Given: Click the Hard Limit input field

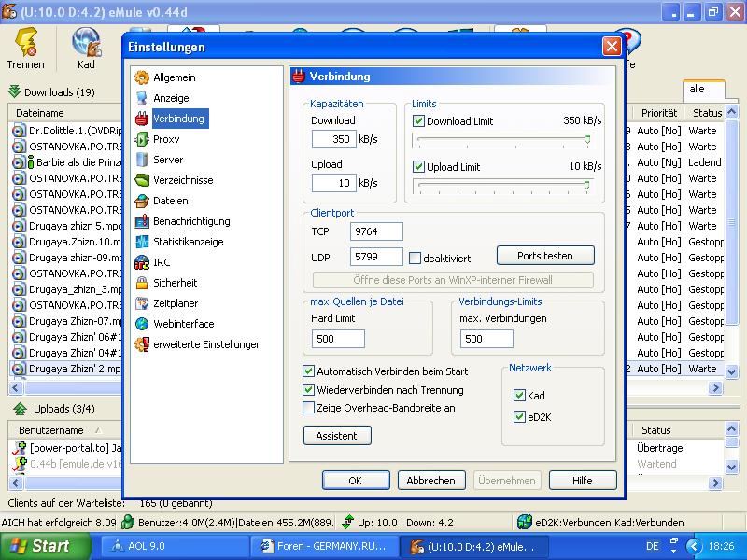Looking at the screenshot, I should pyautogui.click(x=338, y=339).
